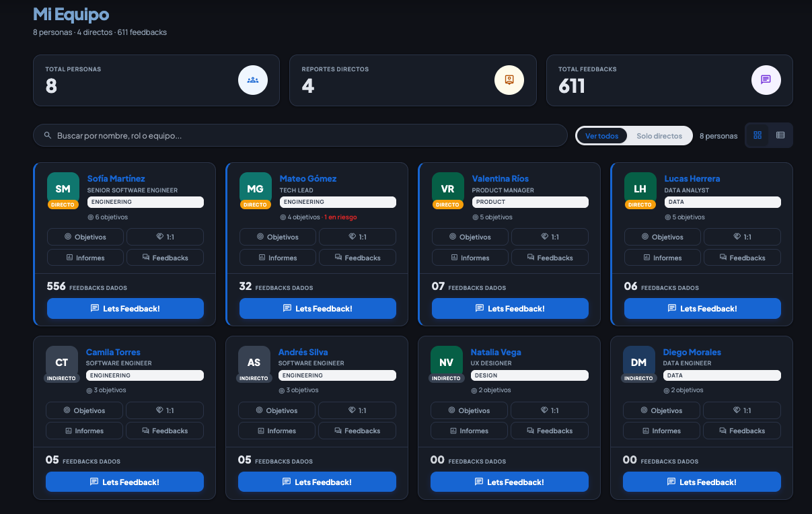Open Mateo Gómez's profile name link

pos(308,178)
